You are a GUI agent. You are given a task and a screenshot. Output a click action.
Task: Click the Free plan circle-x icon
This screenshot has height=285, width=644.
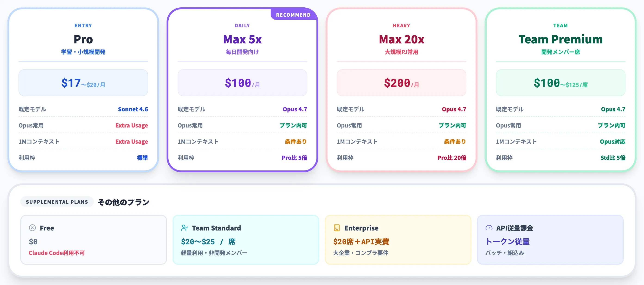pos(32,227)
